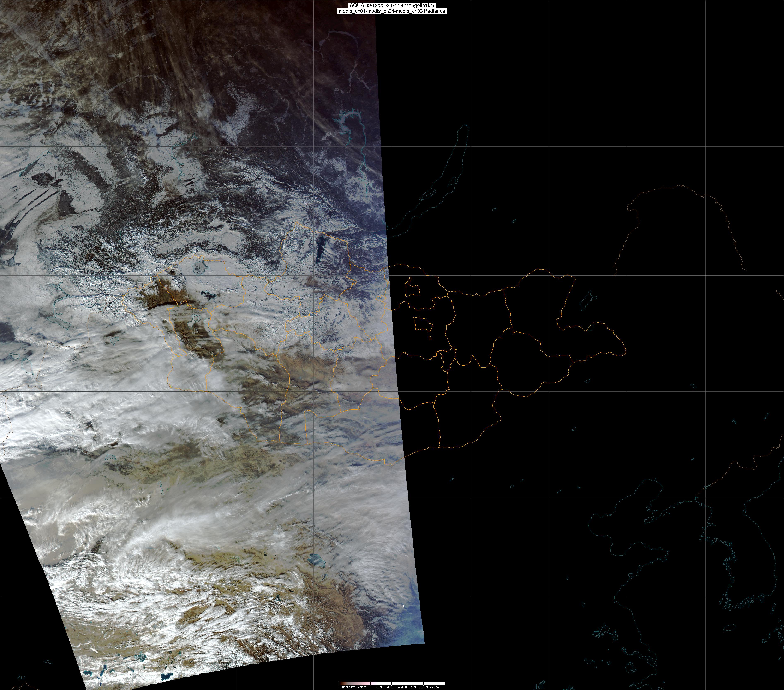Image resolution: width=784 pixels, height=690 pixels.
Task: Click the modis_ch01-modis_ch04-modis_ch03 Radiance label
Action: click(392, 11)
